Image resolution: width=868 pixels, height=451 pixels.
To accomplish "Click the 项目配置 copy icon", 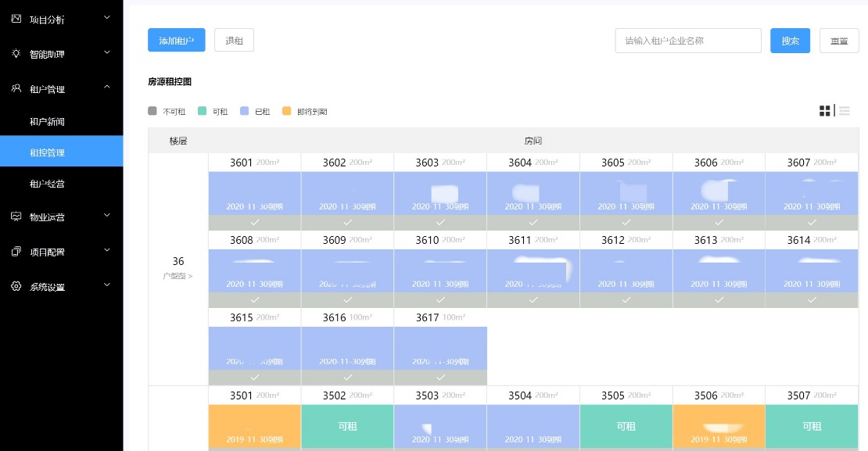I will (16, 252).
